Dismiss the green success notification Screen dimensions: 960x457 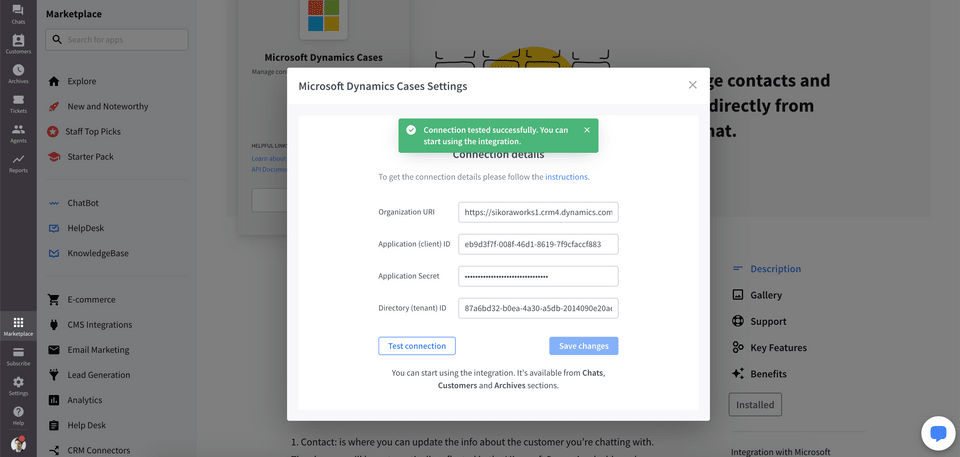click(x=587, y=130)
